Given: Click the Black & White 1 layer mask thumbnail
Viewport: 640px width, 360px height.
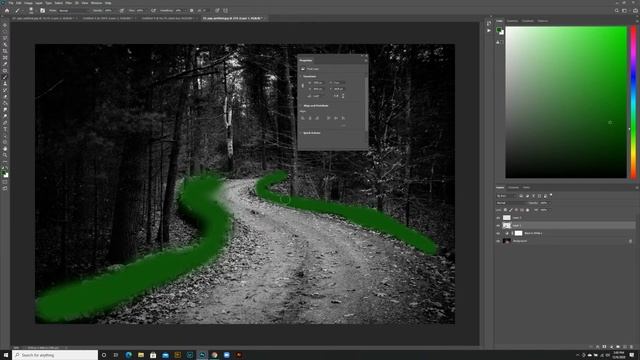Looking at the screenshot, I should pyautogui.click(x=518, y=233).
